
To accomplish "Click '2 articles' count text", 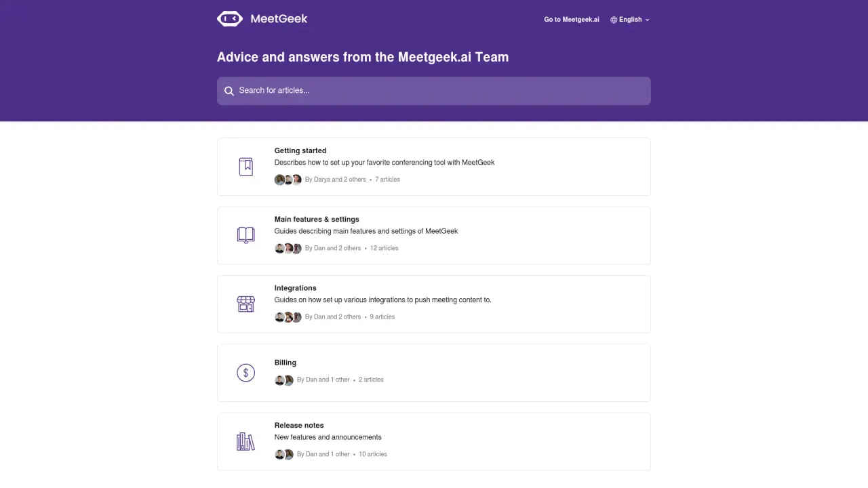I will tap(371, 380).
